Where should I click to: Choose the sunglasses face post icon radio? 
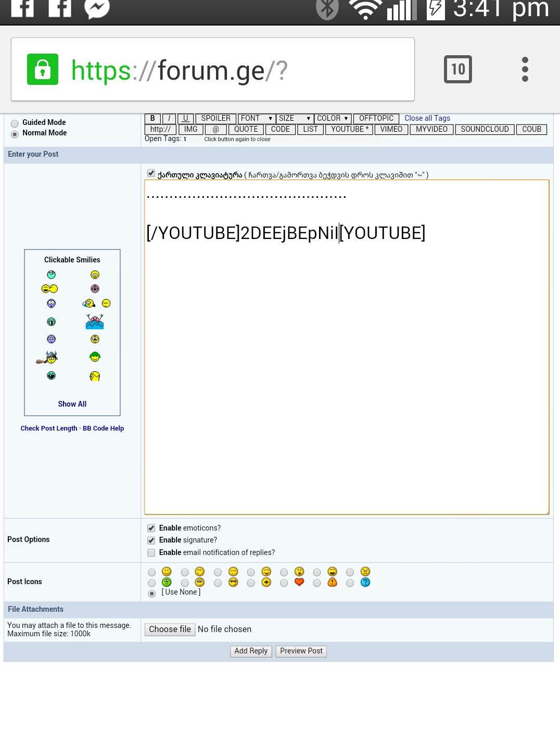218,583
